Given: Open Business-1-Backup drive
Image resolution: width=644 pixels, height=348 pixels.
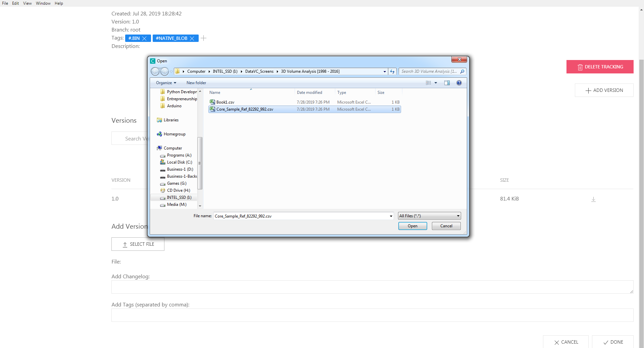Looking at the screenshot, I should (x=179, y=176).
